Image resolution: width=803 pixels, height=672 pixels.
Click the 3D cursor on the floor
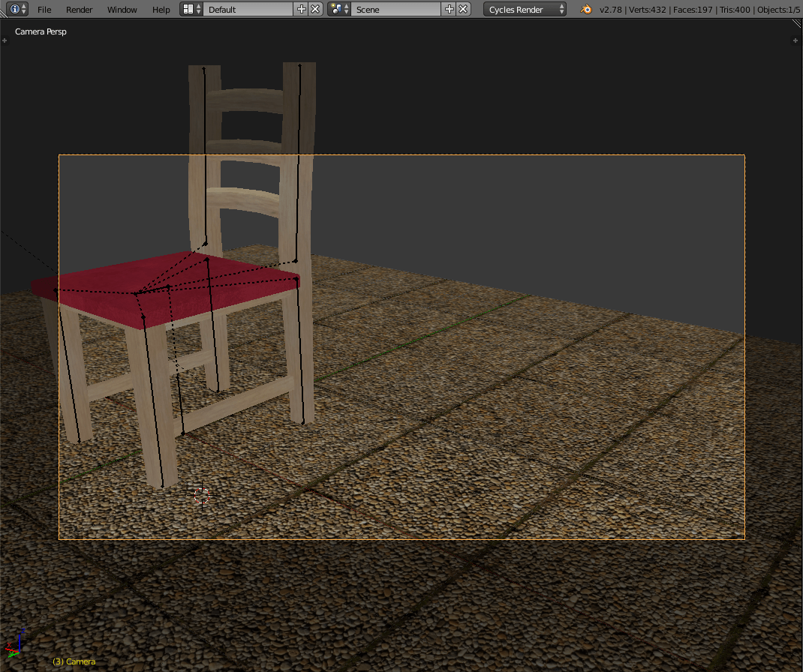(x=201, y=495)
